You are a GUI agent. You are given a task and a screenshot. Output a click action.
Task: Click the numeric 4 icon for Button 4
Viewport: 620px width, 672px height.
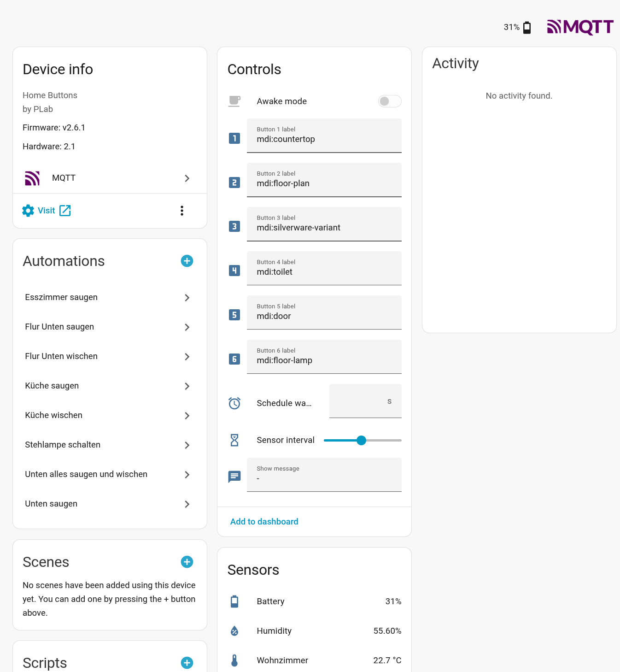pos(234,271)
